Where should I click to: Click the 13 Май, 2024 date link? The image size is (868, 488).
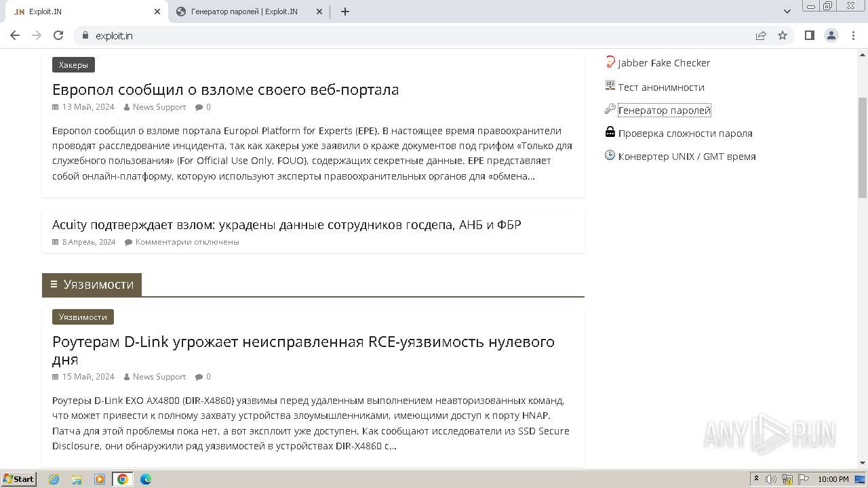tap(88, 107)
